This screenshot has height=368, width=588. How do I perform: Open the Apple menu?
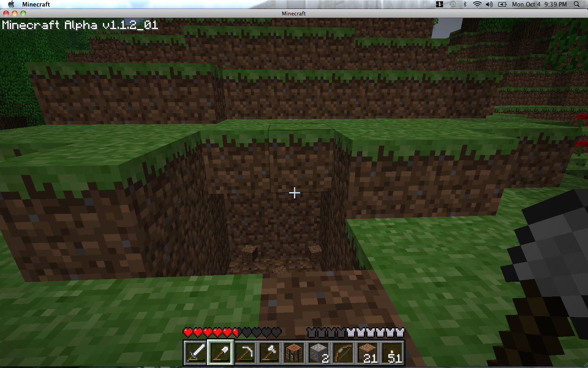(x=11, y=4)
